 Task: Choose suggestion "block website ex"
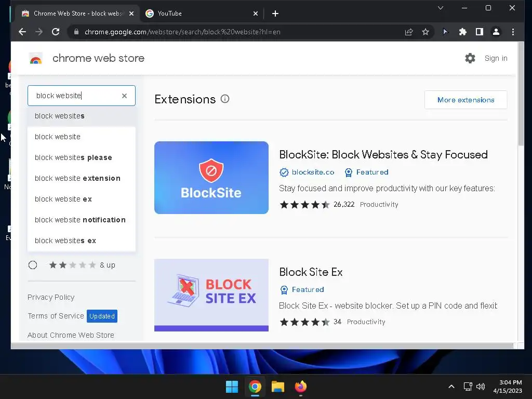click(x=82, y=199)
